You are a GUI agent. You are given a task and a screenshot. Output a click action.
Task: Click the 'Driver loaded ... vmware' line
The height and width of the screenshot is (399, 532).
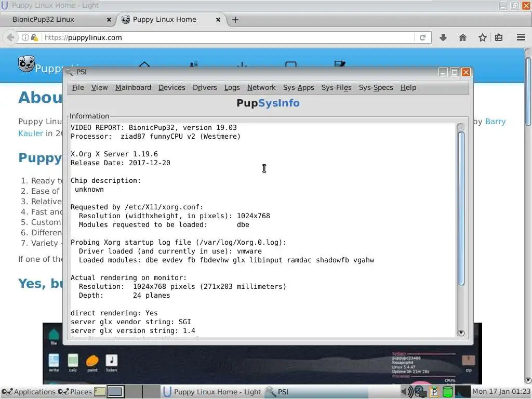(170, 251)
